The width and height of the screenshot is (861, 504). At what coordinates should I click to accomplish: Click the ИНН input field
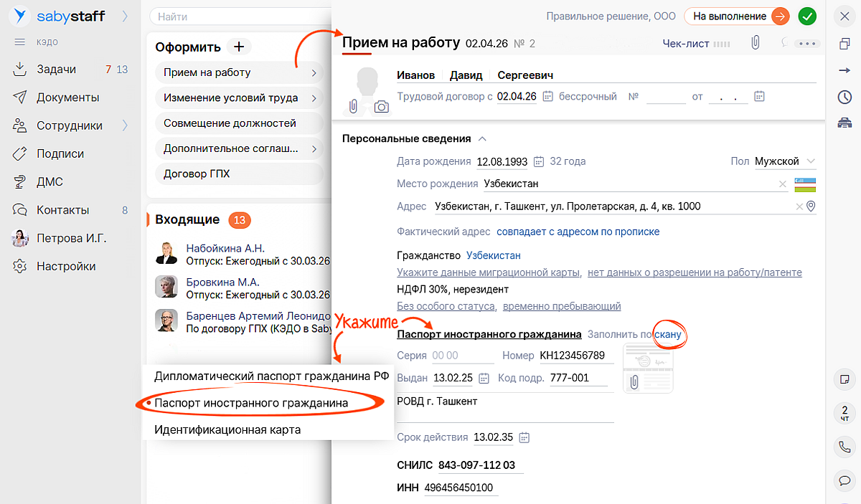(x=459, y=488)
